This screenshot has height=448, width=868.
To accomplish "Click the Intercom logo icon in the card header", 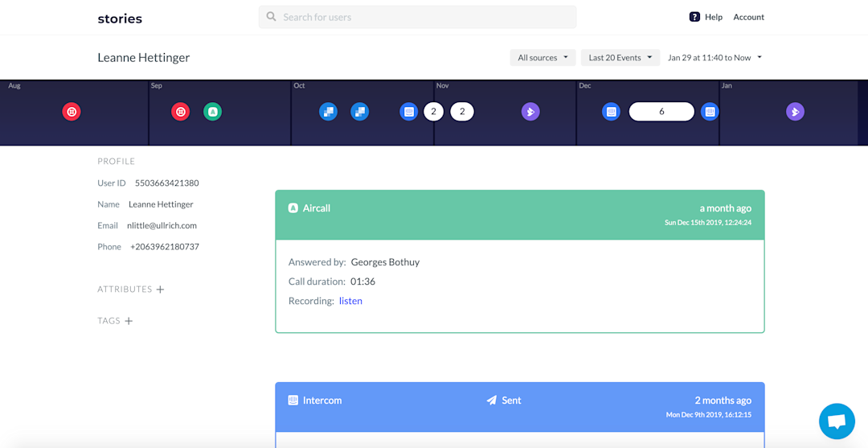I will click(x=293, y=401).
